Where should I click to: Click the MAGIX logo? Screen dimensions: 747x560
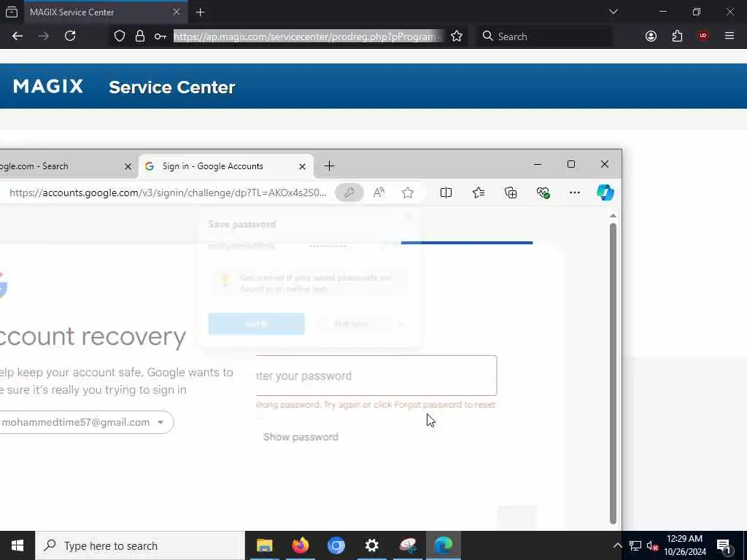tap(48, 87)
